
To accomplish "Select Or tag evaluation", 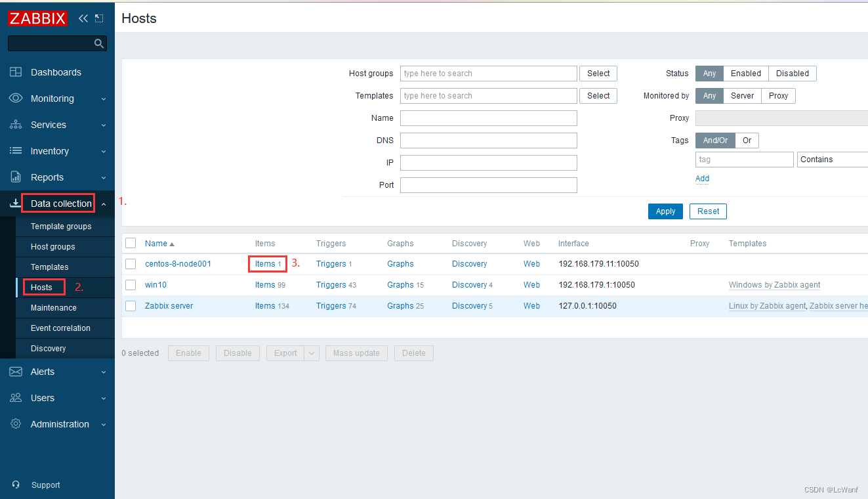I will click(747, 141).
